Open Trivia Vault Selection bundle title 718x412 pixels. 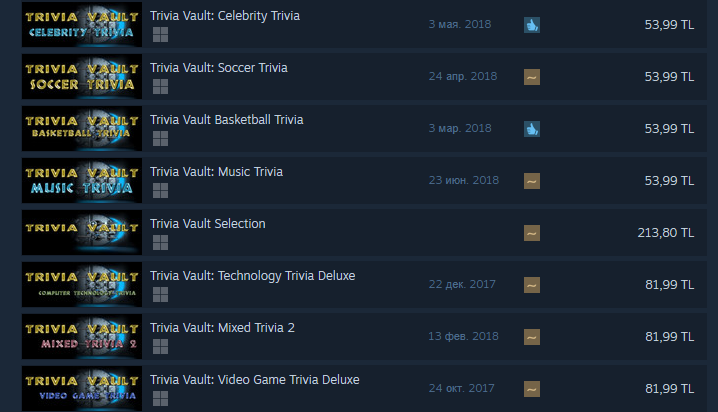click(x=207, y=224)
